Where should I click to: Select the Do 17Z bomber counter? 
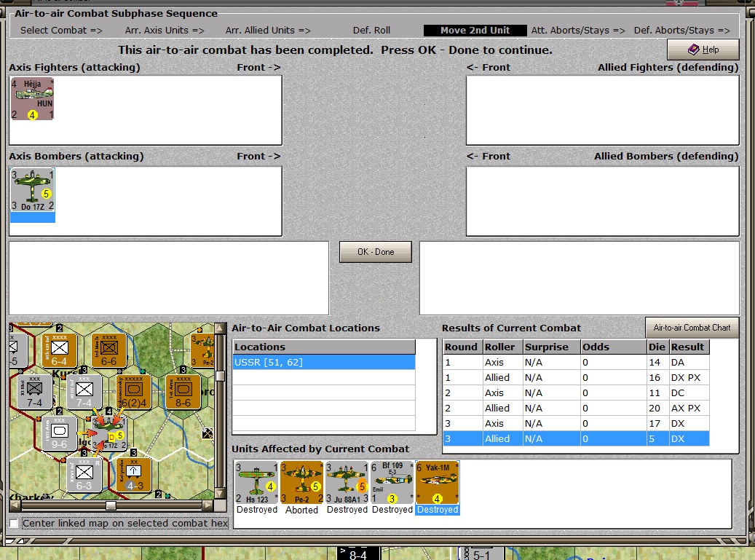click(x=33, y=191)
